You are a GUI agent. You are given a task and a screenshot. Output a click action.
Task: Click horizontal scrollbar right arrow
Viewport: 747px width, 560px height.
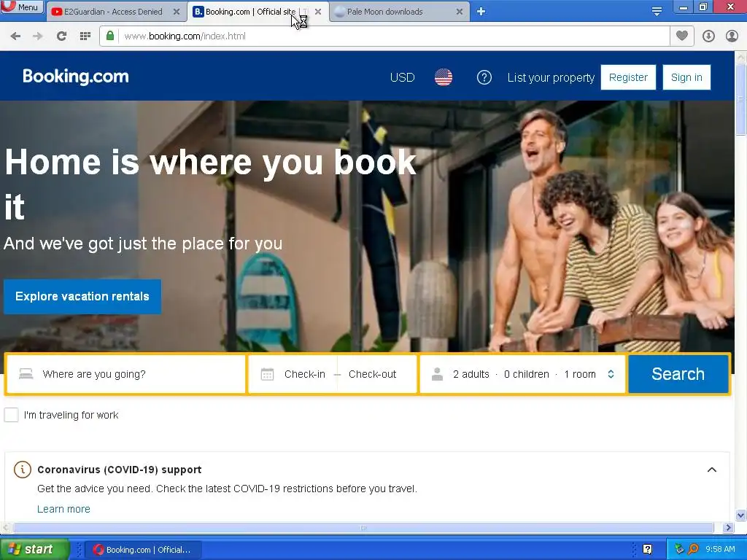tap(728, 528)
